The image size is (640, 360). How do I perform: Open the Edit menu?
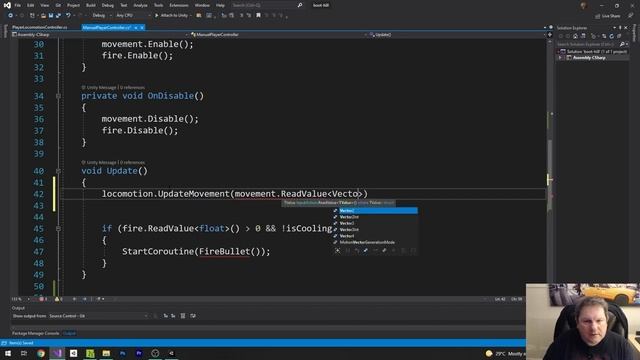[x=31, y=5]
